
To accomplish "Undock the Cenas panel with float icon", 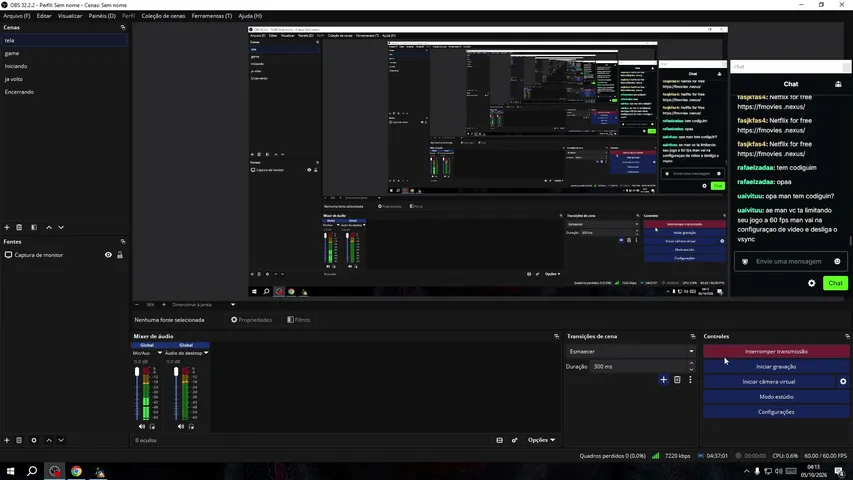I will coord(123,27).
